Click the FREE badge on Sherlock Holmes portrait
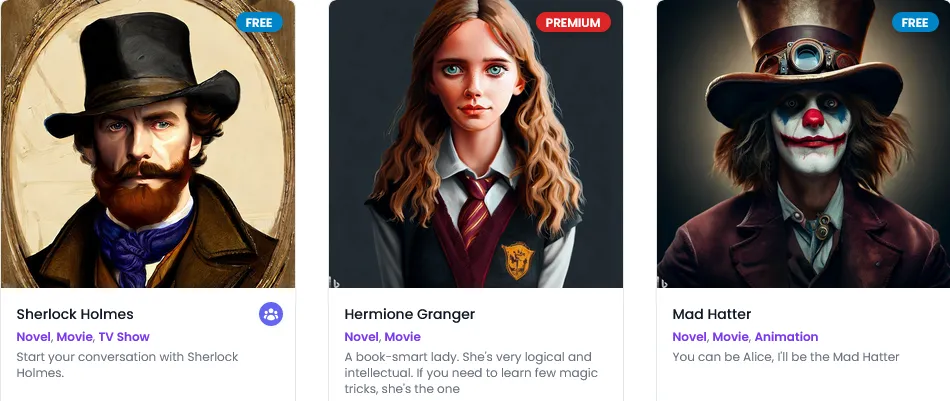The height and width of the screenshot is (401, 950). [259, 22]
